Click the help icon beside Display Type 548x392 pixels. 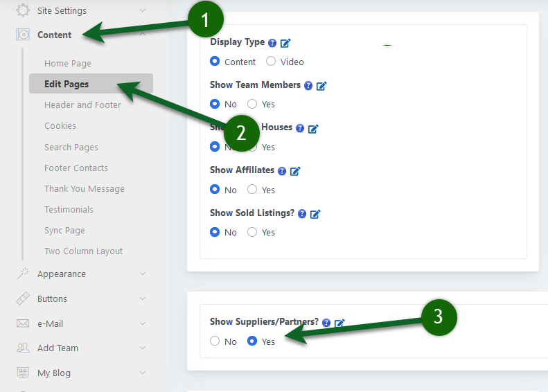pos(272,42)
